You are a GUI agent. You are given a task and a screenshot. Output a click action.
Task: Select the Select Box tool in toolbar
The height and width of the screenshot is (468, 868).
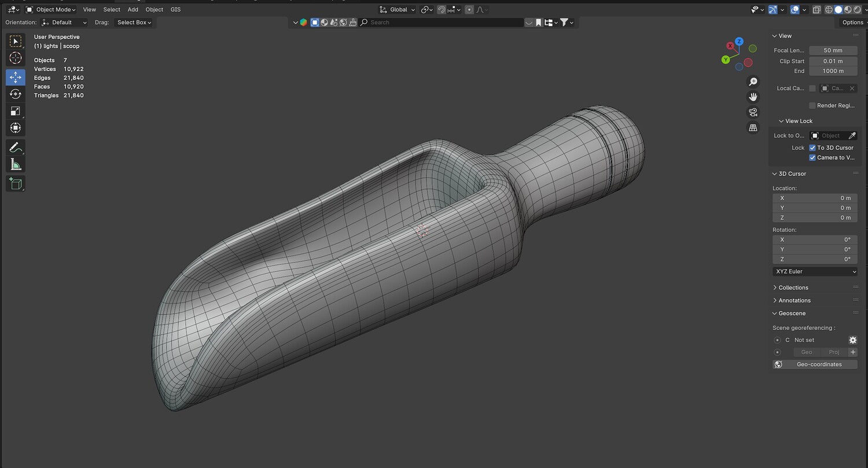(16, 41)
